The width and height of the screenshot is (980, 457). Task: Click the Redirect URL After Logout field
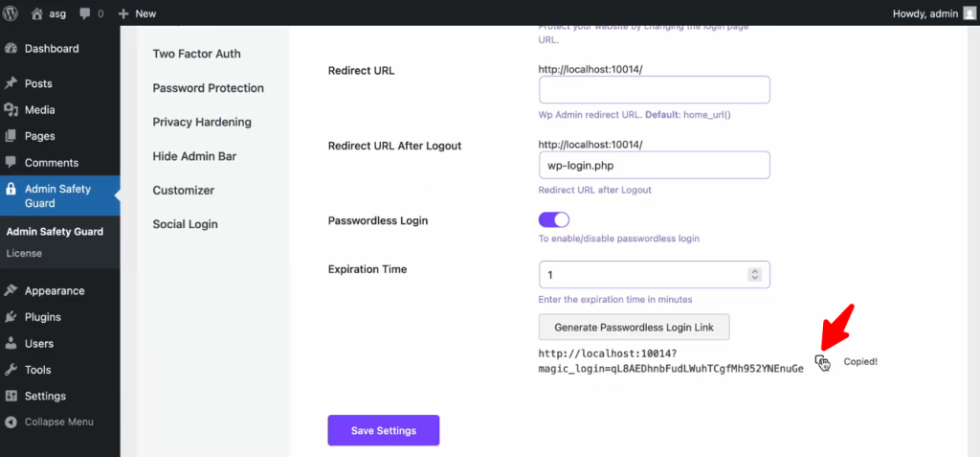655,166
